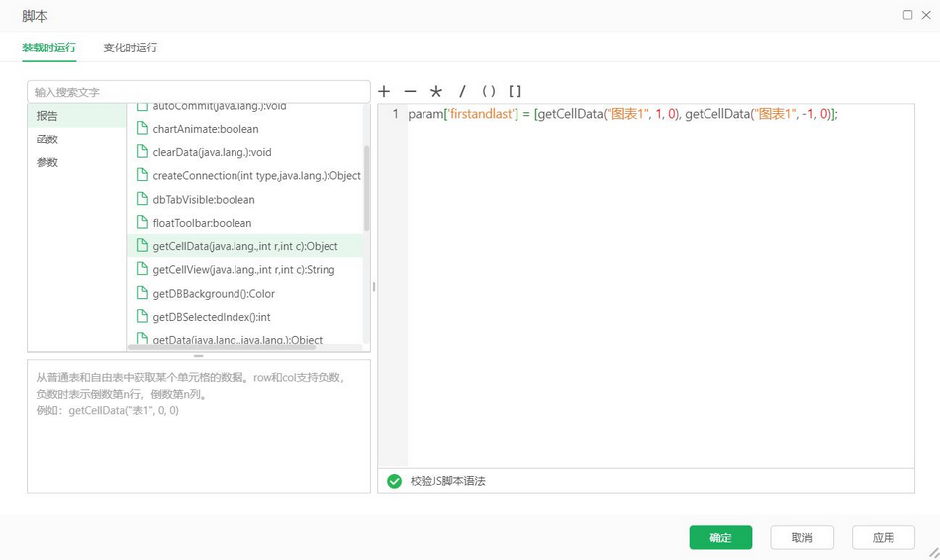The image size is (940, 560).
Task: Insert the minus operator
Action: pyautogui.click(x=410, y=91)
